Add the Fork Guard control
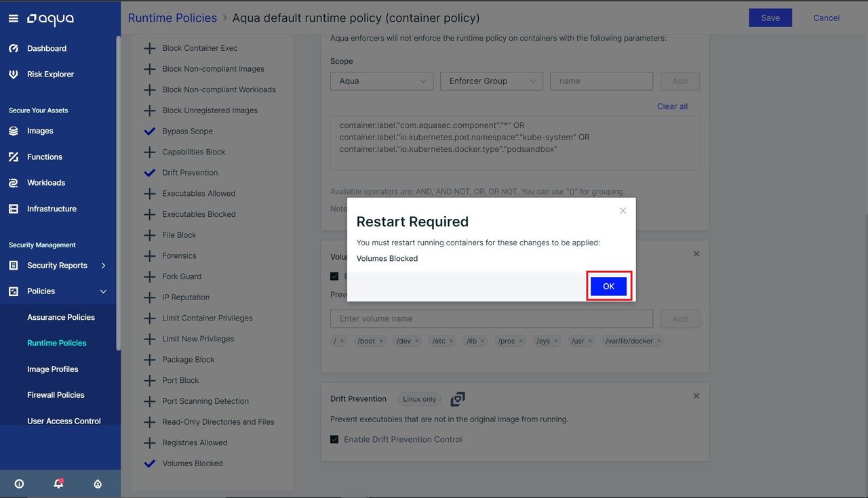 click(x=150, y=276)
